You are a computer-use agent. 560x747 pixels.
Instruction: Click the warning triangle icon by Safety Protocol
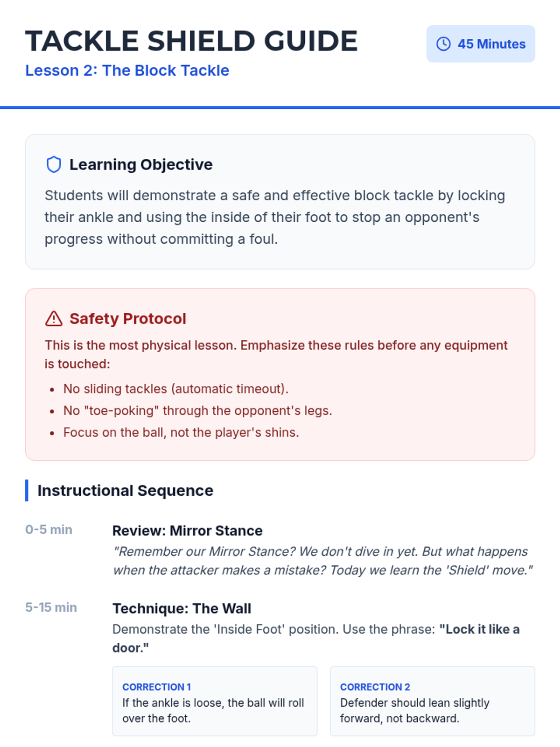(x=54, y=319)
